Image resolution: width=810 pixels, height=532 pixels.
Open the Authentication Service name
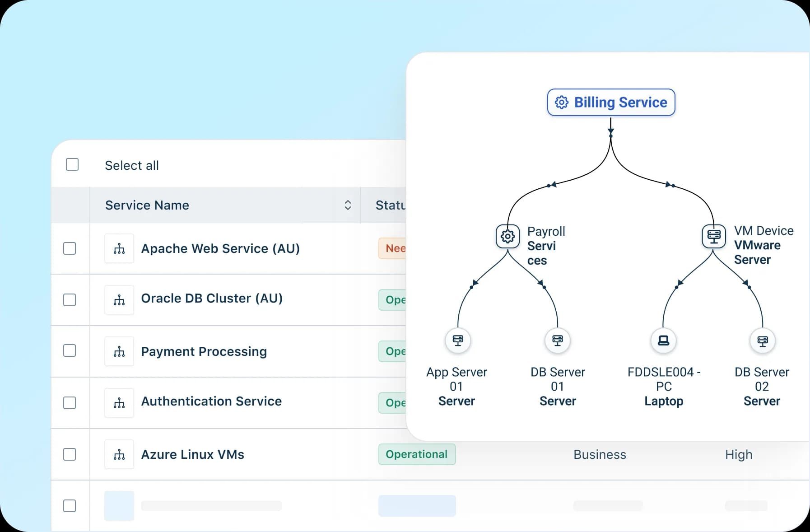pyautogui.click(x=211, y=401)
